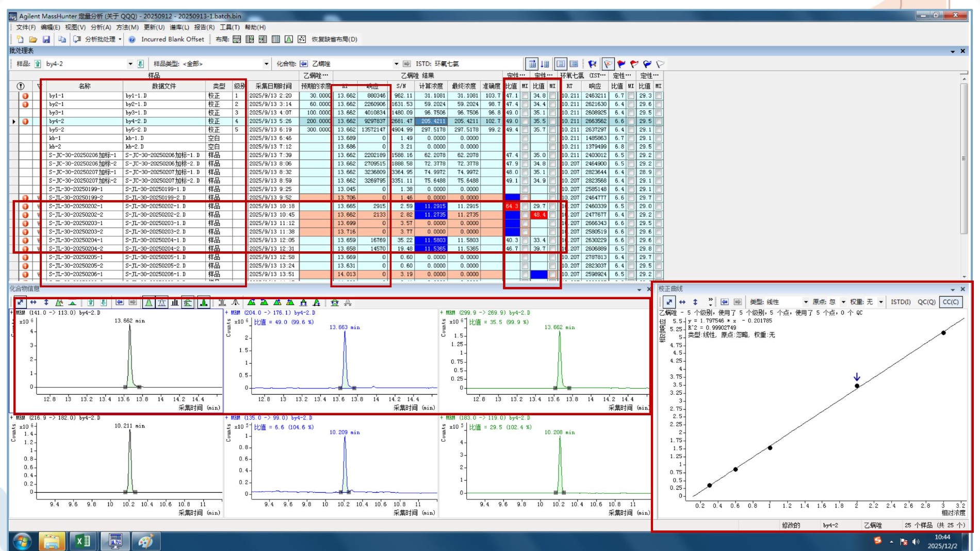Click the save batch icon in toolbar
The image size is (980, 551).
(46, 39)
